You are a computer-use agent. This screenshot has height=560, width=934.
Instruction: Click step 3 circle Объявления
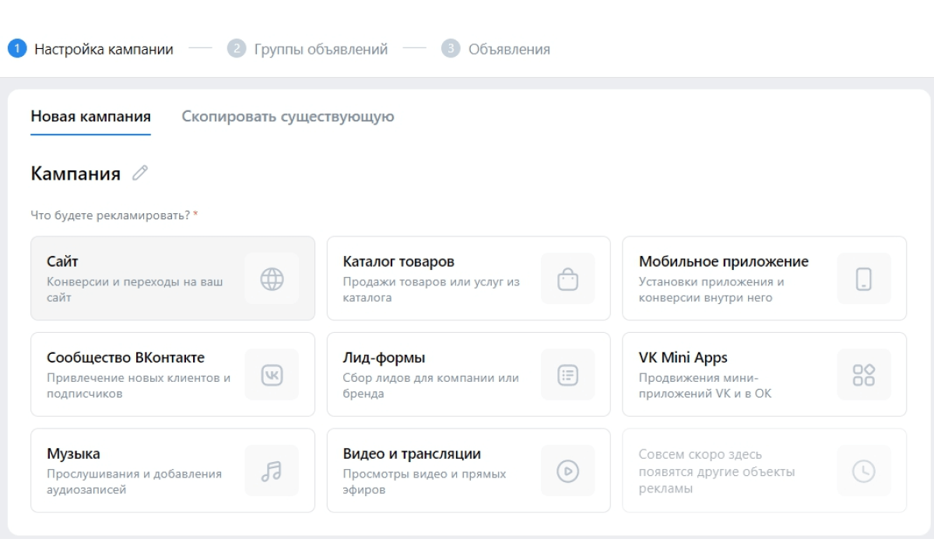point(450,49)
